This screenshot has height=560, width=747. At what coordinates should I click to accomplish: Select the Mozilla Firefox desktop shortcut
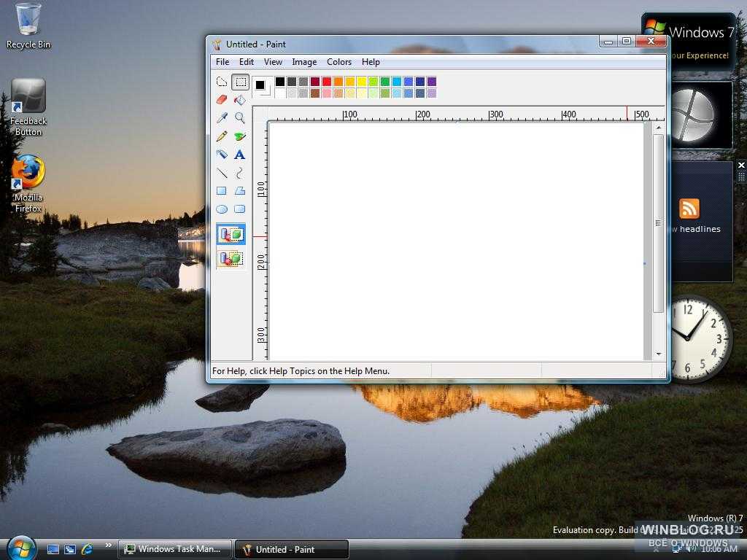point(28,184)
